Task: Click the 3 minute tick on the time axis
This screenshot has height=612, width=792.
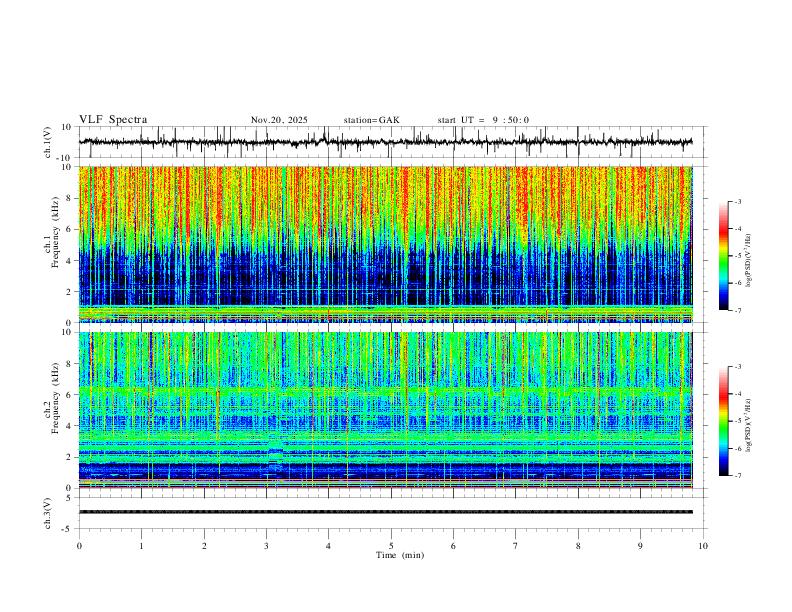Action: [266, 546]
